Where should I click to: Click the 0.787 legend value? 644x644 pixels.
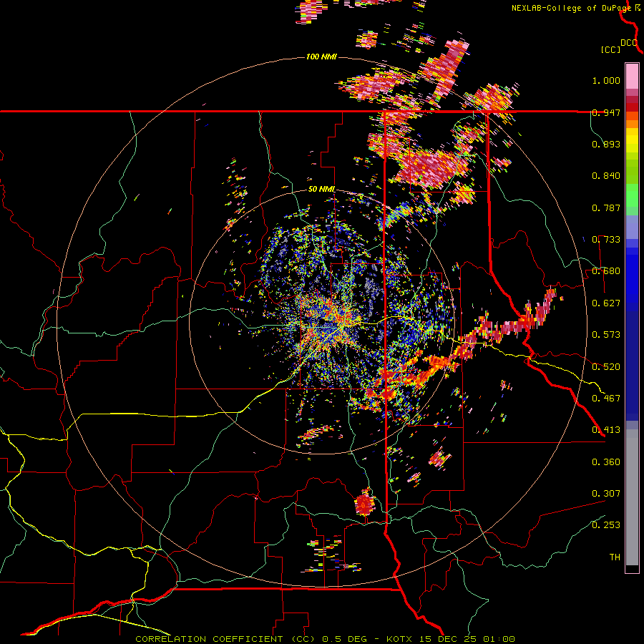pyautogui.click(x=606, y=208)
